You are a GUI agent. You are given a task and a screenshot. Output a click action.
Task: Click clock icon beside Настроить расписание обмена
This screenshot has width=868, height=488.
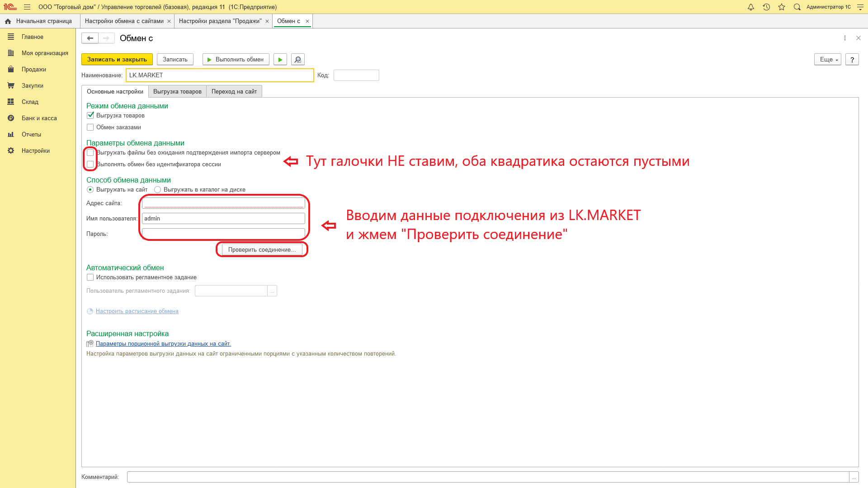point(90,311)
